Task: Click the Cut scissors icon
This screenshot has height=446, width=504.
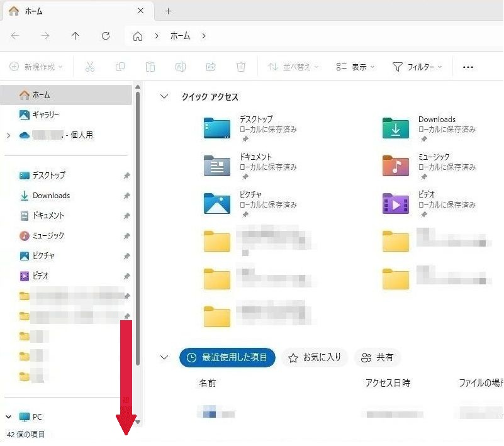Action: tap(90, 67)
